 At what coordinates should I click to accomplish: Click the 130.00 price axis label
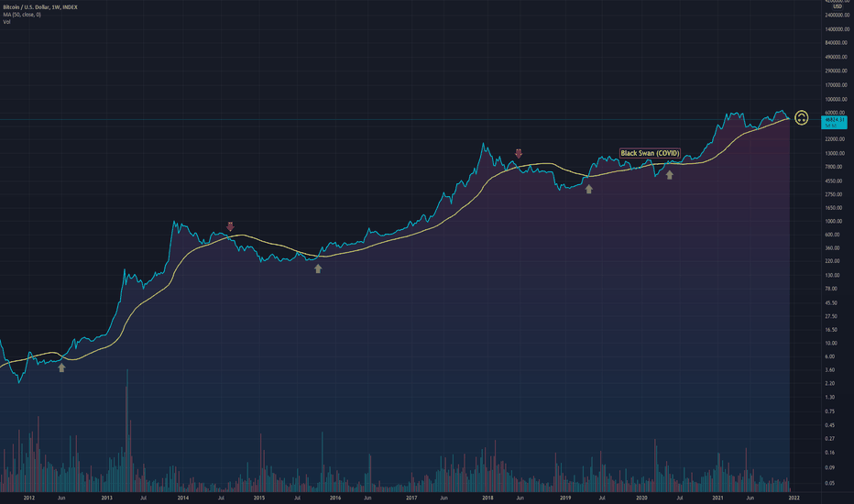(832, 276)
